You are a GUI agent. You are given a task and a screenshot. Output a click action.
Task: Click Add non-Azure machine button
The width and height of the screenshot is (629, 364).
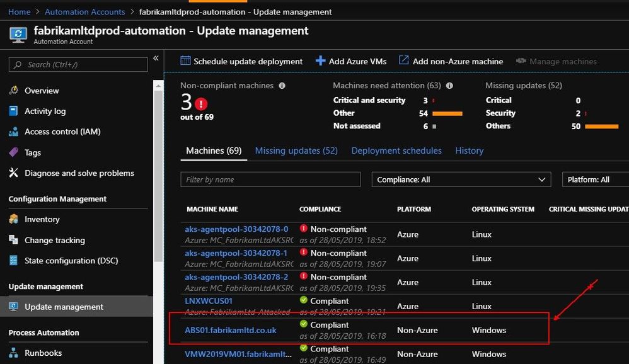click(451, 61)
